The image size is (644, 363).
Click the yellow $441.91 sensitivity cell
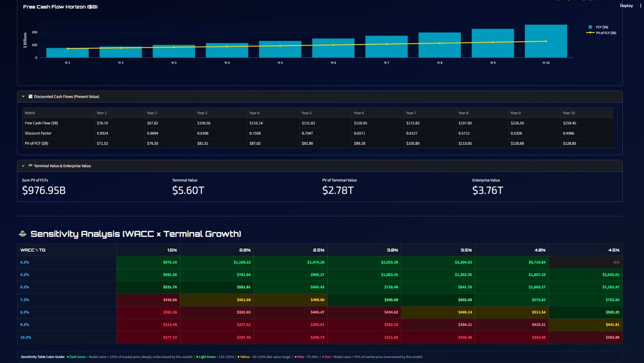(x=586, y=325)
